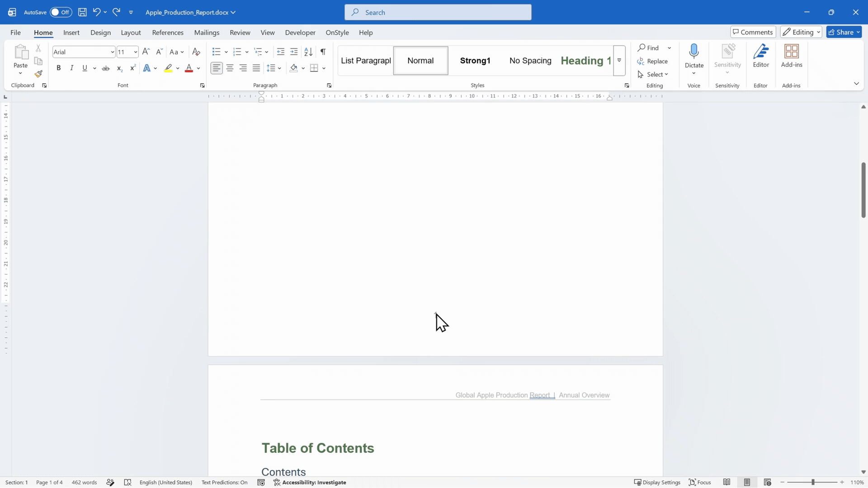Toggle Show/Hide paragraph marks

[323, 52]
